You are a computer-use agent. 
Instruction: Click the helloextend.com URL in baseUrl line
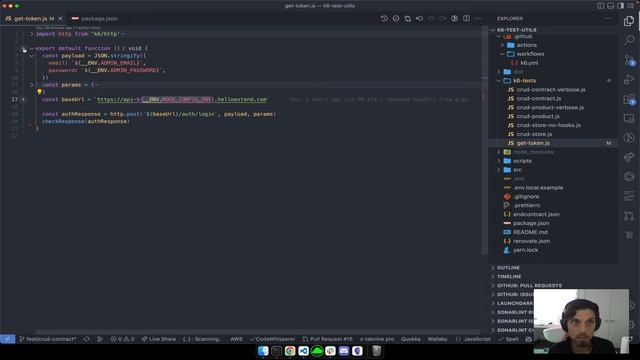coord(182,99)
